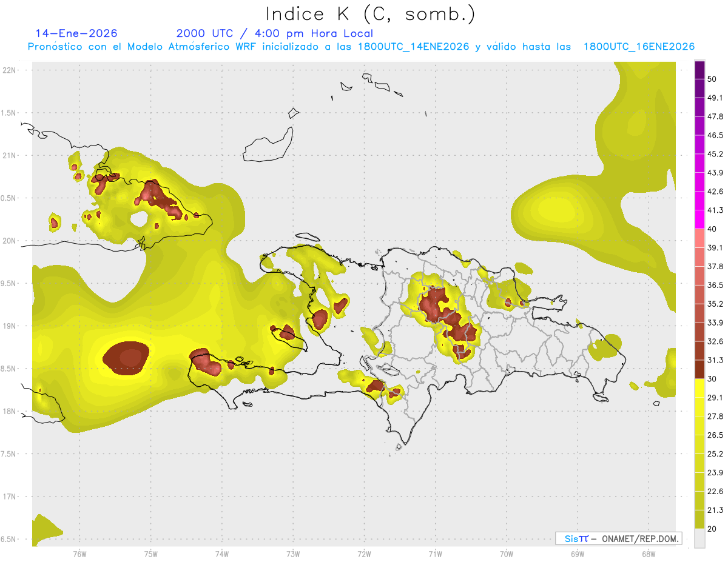Screen dimensions: 728x562
Task: Click the latitude label '20N'
Action: click(8, 241)
